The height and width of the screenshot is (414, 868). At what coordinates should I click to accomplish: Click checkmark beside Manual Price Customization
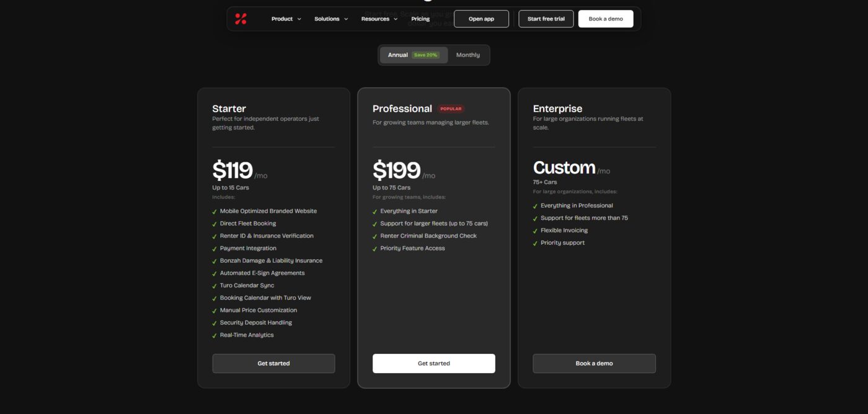point(215,310)
